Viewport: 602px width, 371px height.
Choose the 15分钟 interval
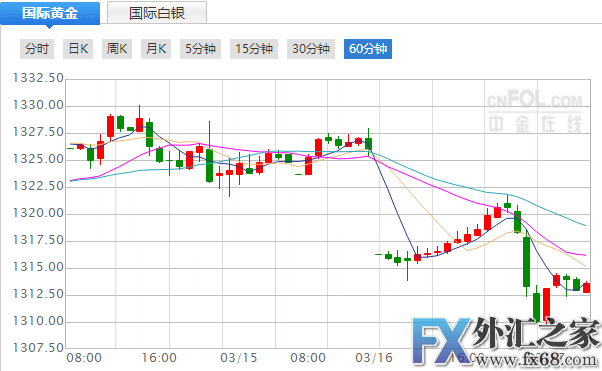[x=254, y=49]
